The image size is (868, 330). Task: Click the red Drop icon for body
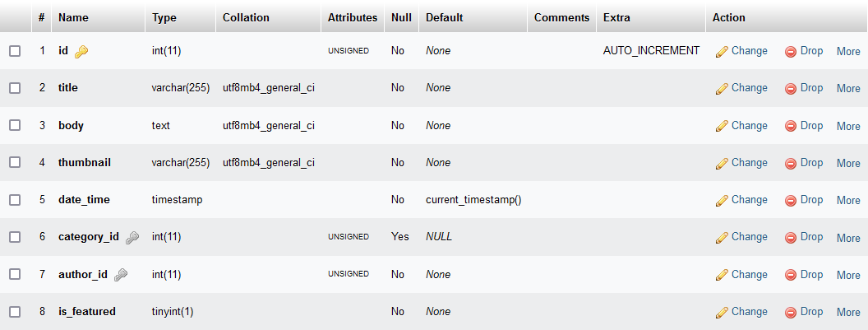coord(791,126)
